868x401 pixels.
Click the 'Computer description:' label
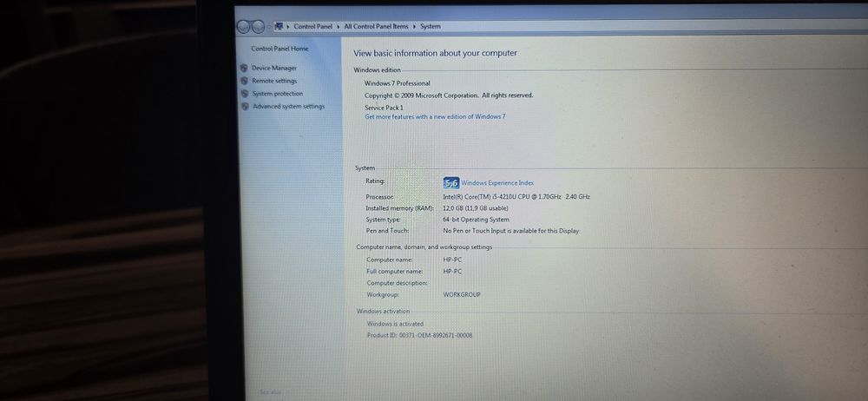397,283
